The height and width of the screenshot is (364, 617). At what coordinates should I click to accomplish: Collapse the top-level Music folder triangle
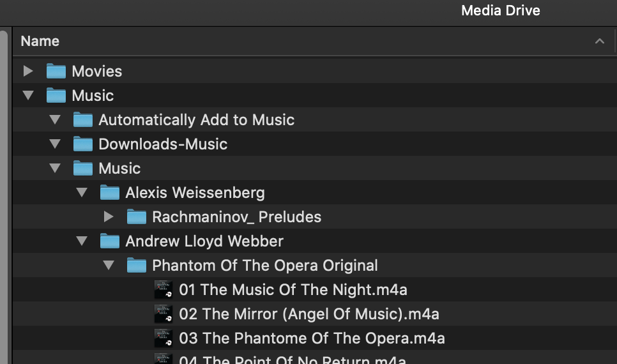28,96
